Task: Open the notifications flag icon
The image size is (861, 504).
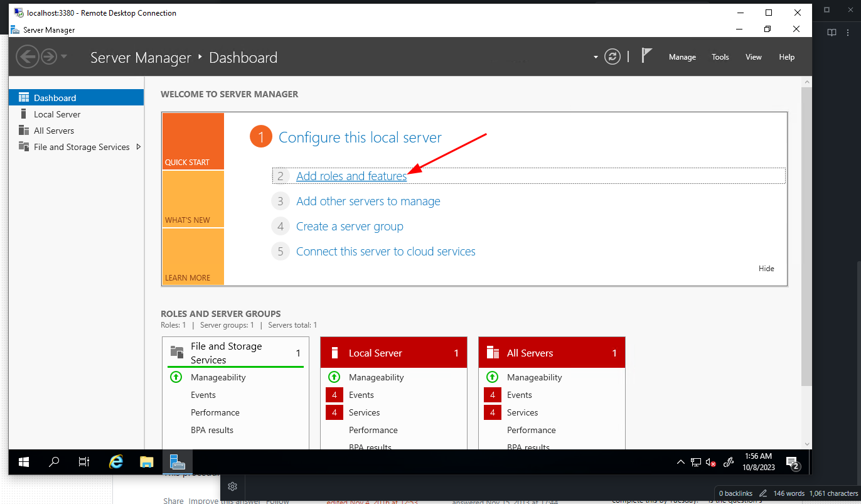Action: point(646,56)
